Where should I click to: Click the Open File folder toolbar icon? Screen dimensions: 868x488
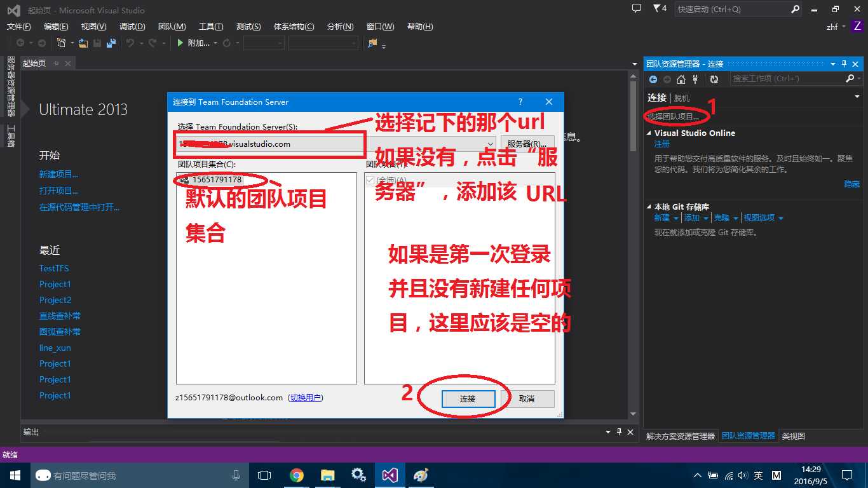(x=83, y=43)
